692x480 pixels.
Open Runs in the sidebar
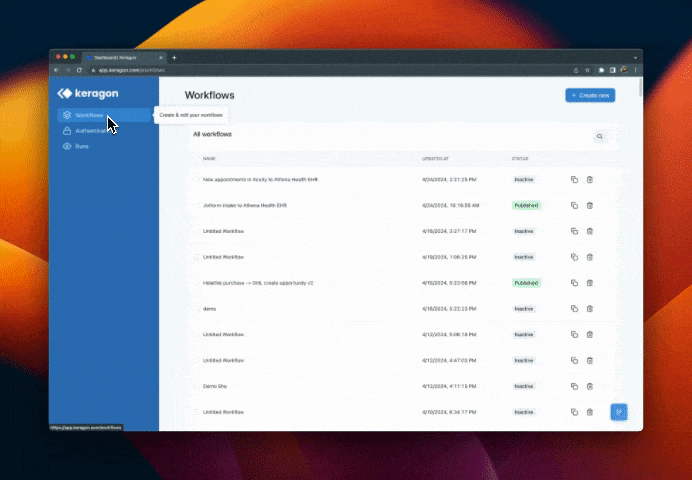click(x=104, y=146)
